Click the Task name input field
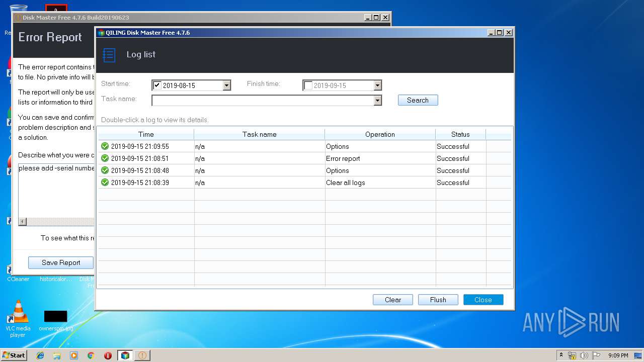This screenshot has width=644, height=362. click(263, 101)
